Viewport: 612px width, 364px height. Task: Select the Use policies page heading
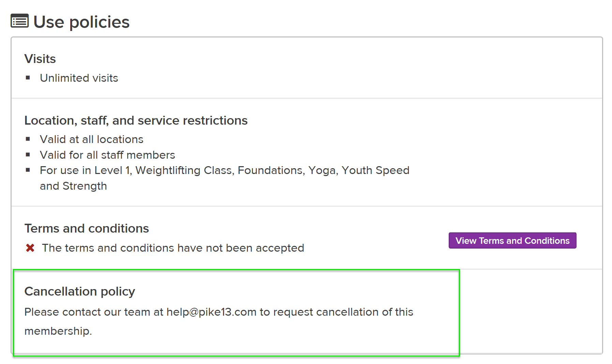(x=81, y=22)
